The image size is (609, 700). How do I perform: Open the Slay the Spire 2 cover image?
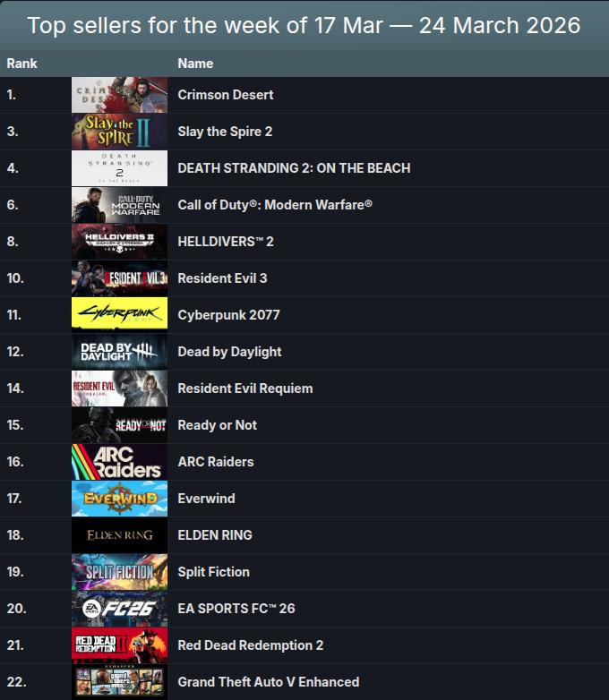[119, 132]
